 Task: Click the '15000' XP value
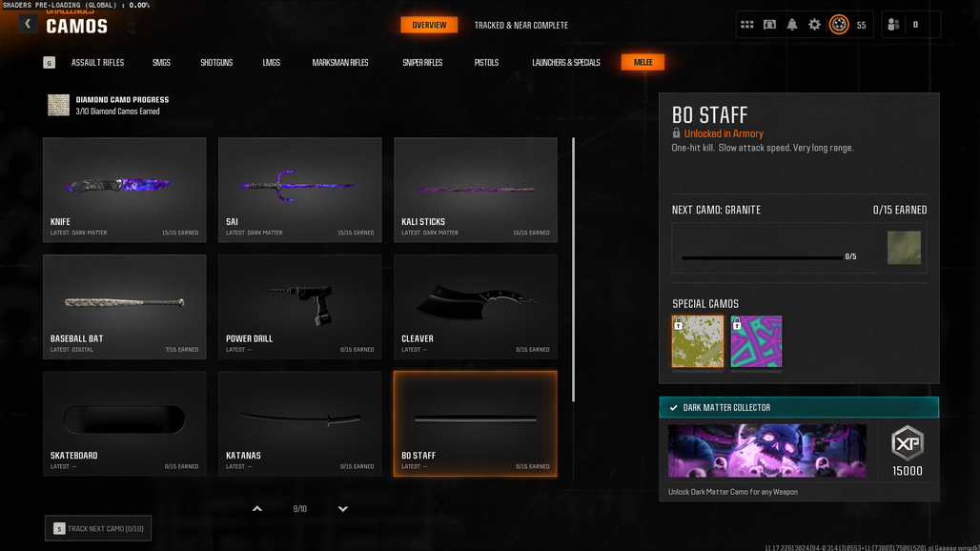point(908,471)
